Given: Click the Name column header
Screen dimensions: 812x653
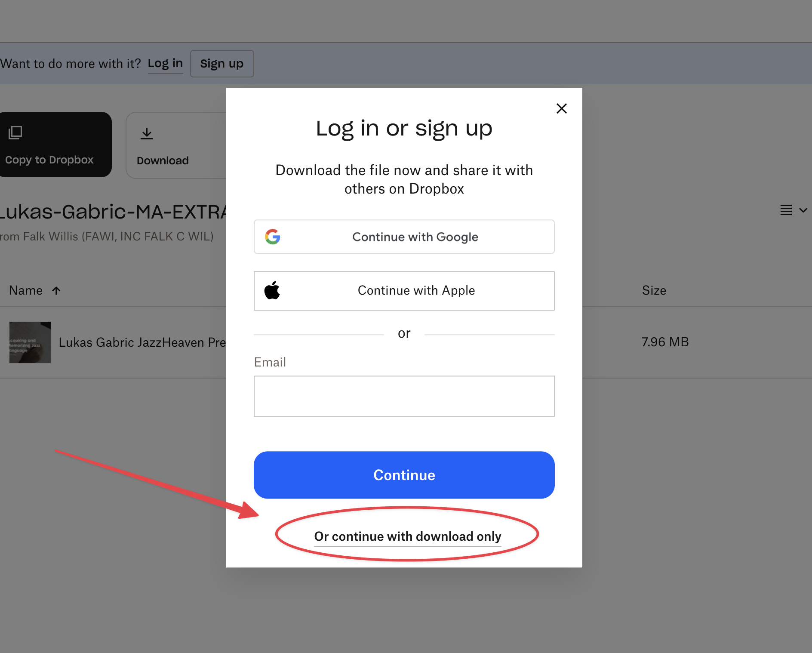Looking at the screenshot, I should [x=26, y=290].
